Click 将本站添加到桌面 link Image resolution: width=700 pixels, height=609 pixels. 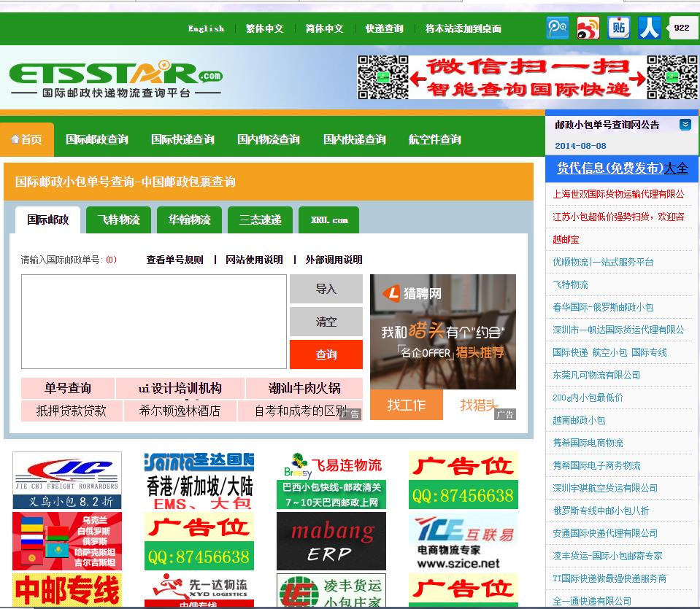pos(464,28)
